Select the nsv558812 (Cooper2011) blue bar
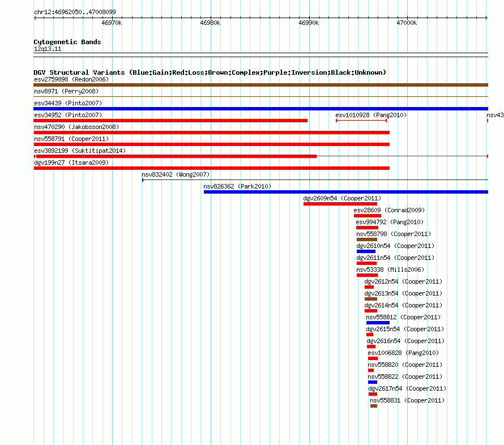 (378, 323)
